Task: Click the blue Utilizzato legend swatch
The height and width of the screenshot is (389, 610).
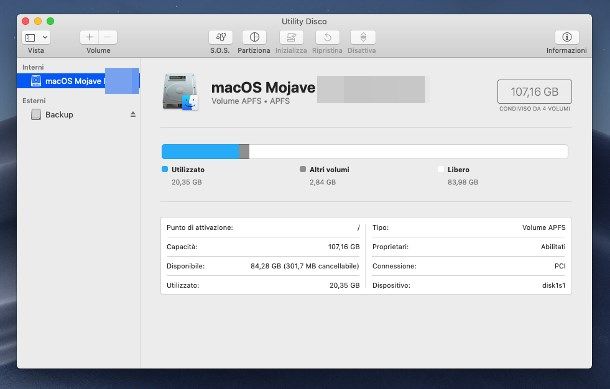Action: (165, 169)
